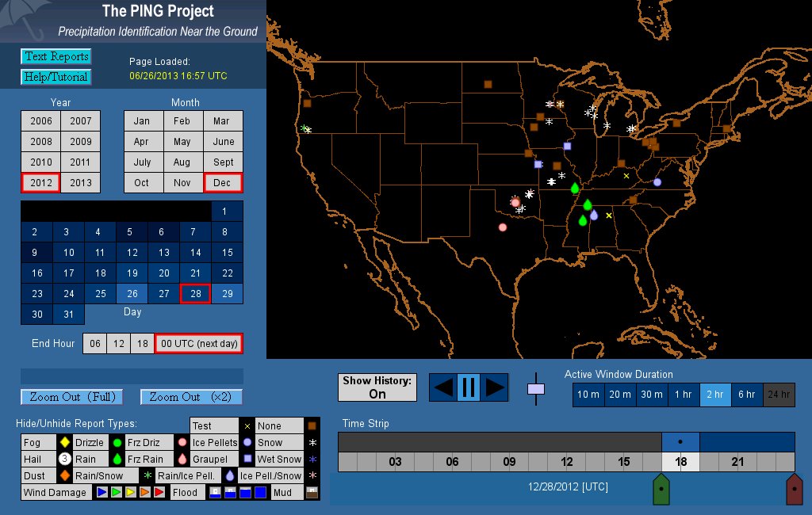This screenshot has height=515, width=812.
Task: Click the blue Wind Damage arrow
Action: coord(102,493)
